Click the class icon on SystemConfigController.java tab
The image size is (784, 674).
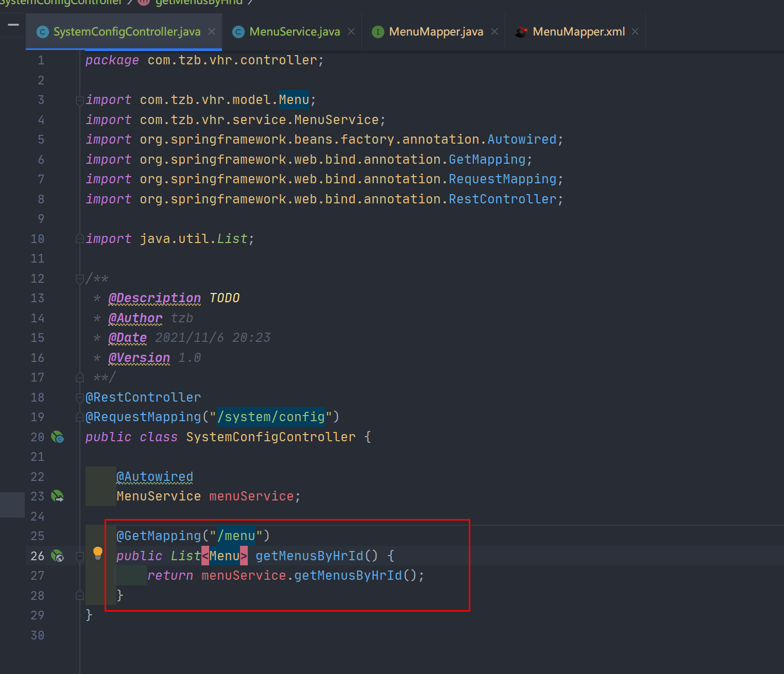[43, 32]
